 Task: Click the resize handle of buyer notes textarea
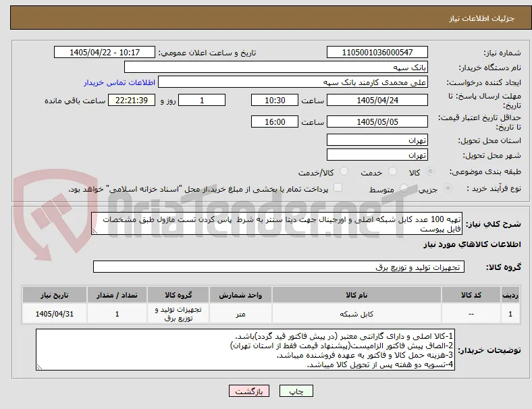pos(39,367)
